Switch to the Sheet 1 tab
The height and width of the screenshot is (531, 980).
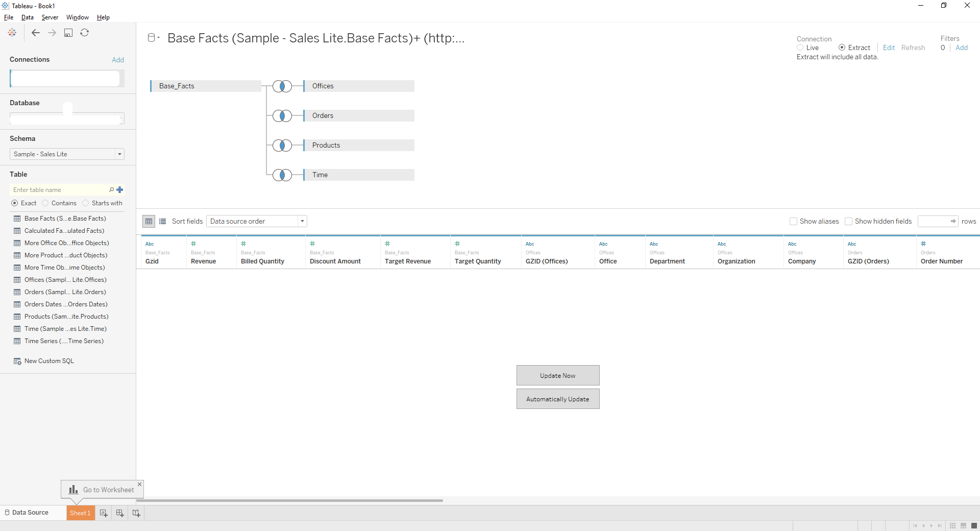pyautogui.click(x=80, y=513)
